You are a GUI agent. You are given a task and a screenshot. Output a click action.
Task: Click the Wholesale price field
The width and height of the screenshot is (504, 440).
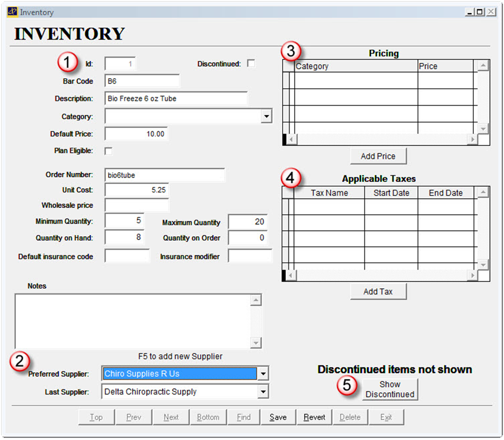[137, 205]
